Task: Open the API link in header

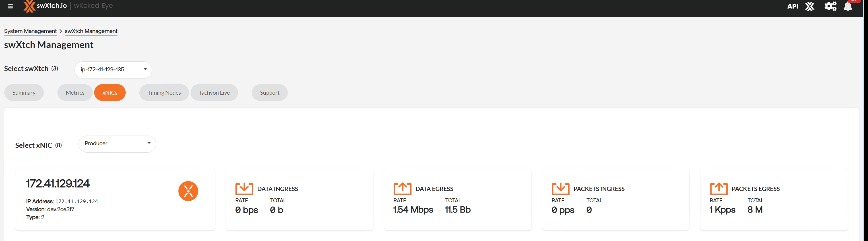Action: click(x=793, y=7)
